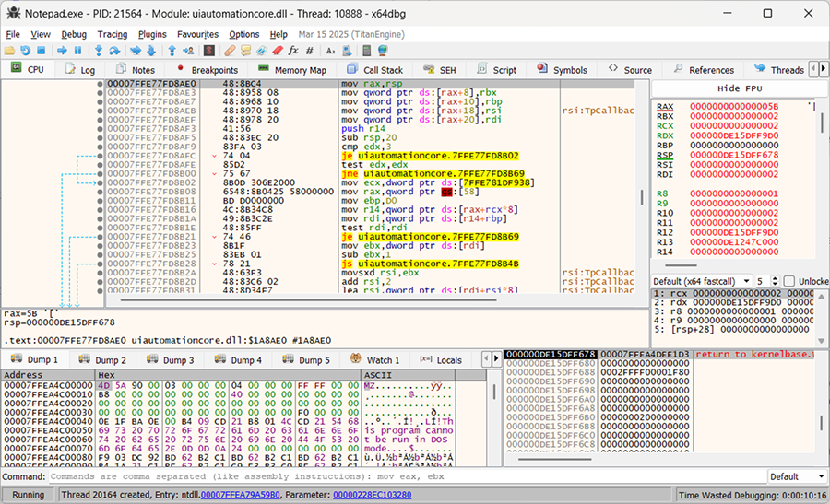Screen dimensions: 830x504
Task: Open the Default command type dropdown
Action: point(798,476)
